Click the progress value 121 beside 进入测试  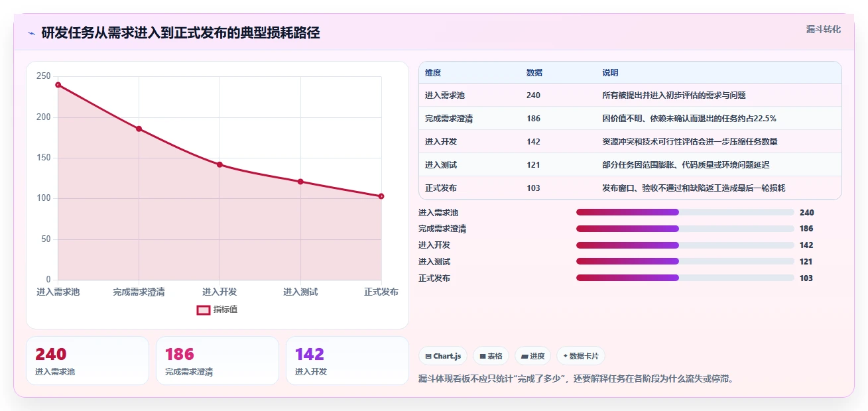pos(806,262)
